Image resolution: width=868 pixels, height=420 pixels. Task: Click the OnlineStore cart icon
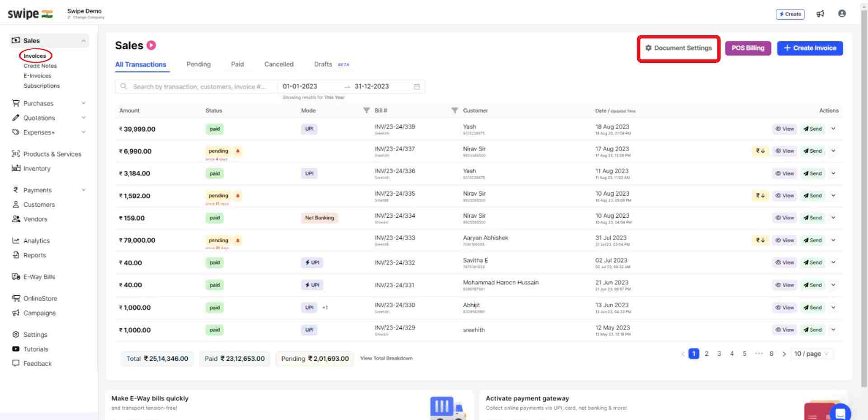(16, 299)
